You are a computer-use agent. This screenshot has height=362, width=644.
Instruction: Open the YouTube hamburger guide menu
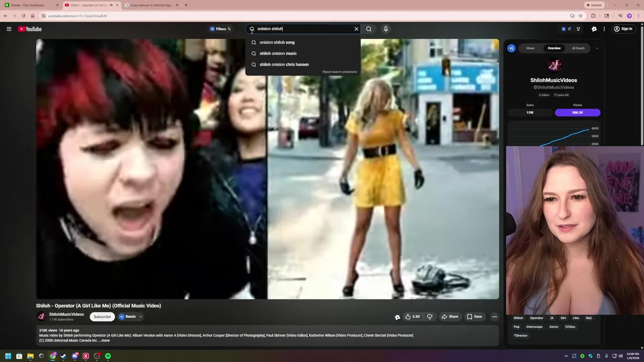[9, 29]
